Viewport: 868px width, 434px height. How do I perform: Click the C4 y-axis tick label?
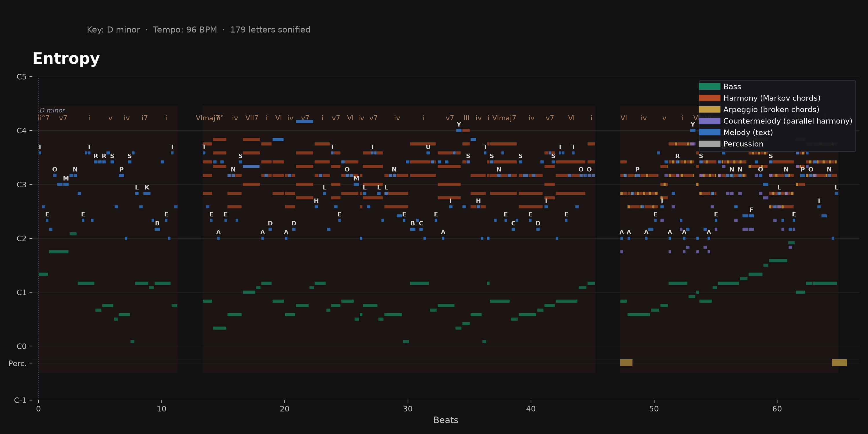coord(22,131)
